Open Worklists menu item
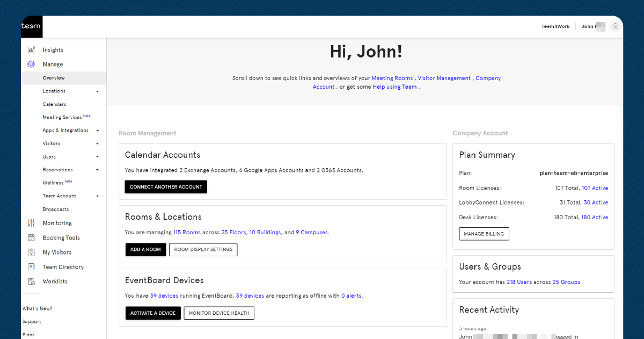644x339 pixels. click(x=55, y=281)
